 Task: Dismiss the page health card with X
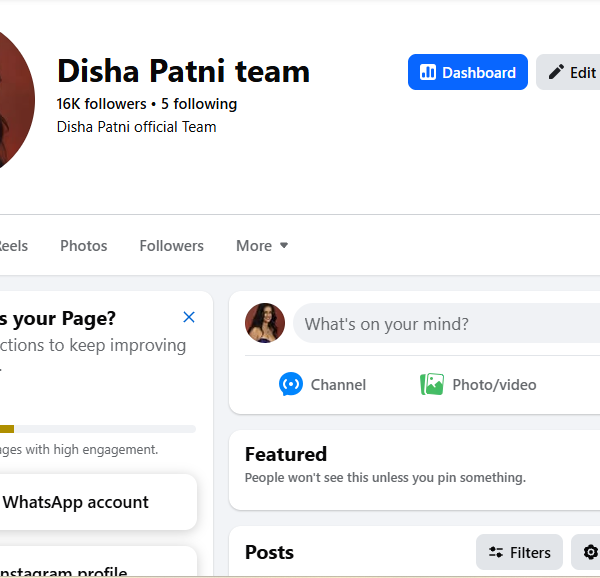189,317
